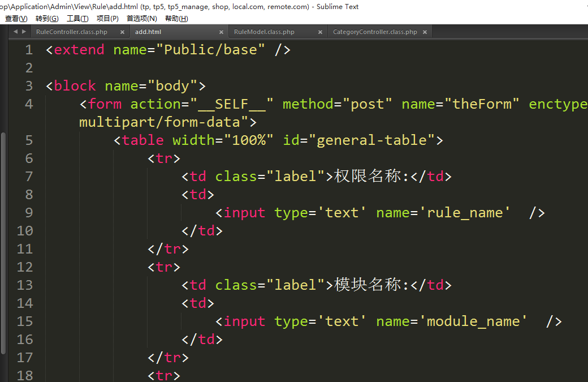Open the 工具(T) menu
588x382 pixels.
coord(77,19)
